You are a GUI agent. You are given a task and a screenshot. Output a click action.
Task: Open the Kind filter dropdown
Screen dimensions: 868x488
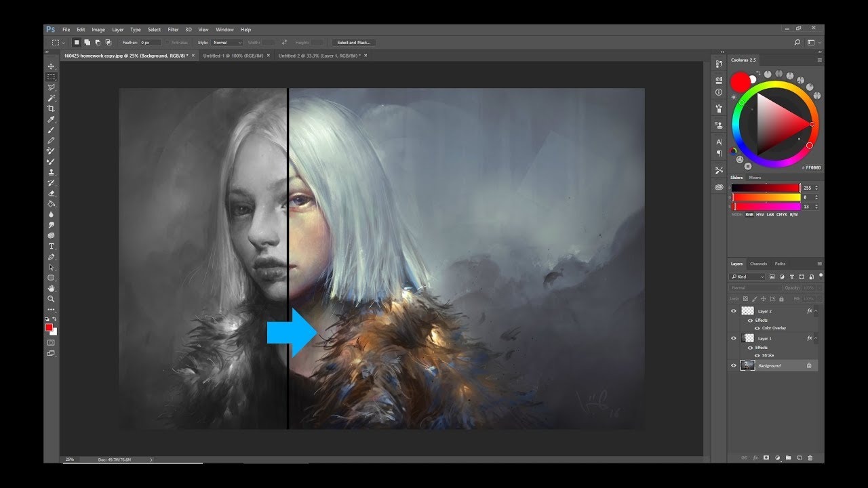747,277
